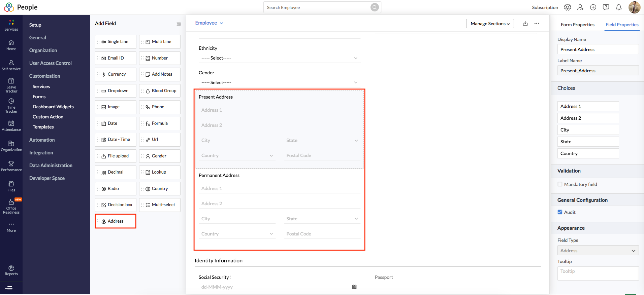644x295 pixels.
Task: Open the settings gear icon
Action: click(x=568, y=7)
